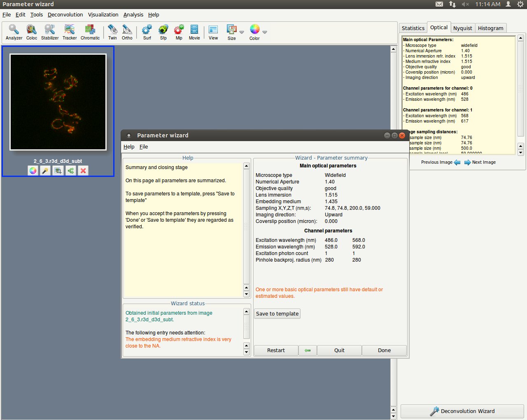Viewport: 527px width, 420px height.
Task: Open the Stabilizer tool
Action: [50, 32]
